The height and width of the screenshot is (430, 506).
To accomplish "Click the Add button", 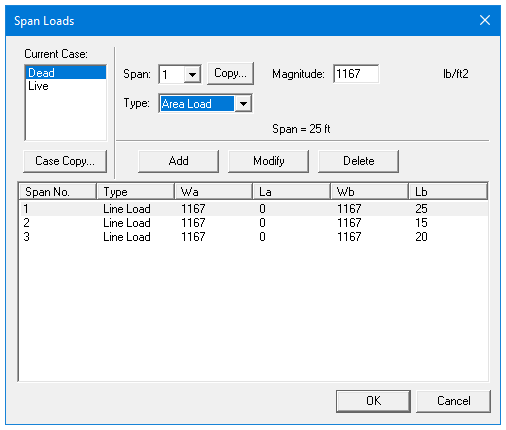I will pos(178,161).
